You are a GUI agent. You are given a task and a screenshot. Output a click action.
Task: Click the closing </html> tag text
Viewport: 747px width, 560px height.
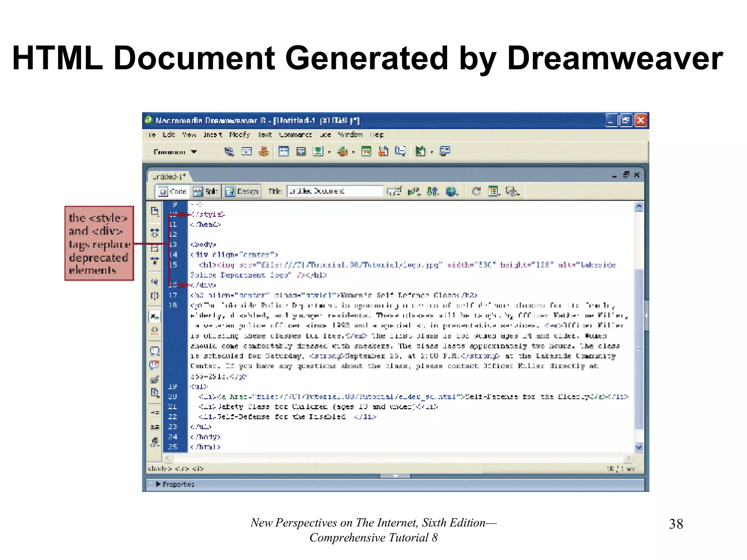click(205, 447)
